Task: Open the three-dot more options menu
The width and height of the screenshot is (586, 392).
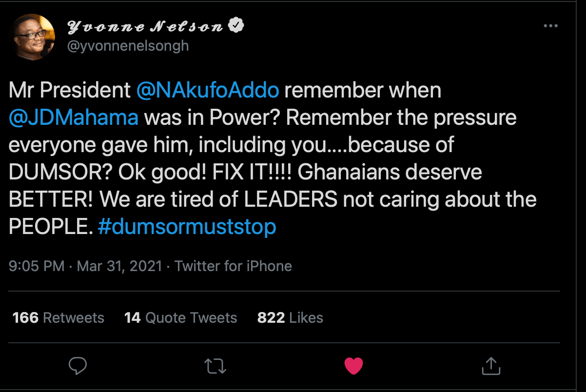Action: (x=550, y=26)
